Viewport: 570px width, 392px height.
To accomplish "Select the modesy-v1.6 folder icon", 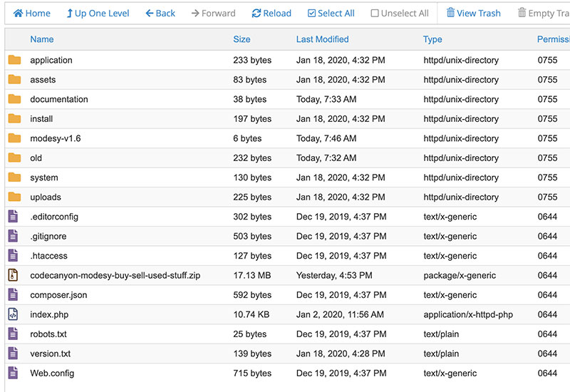I will click(14, 138).
